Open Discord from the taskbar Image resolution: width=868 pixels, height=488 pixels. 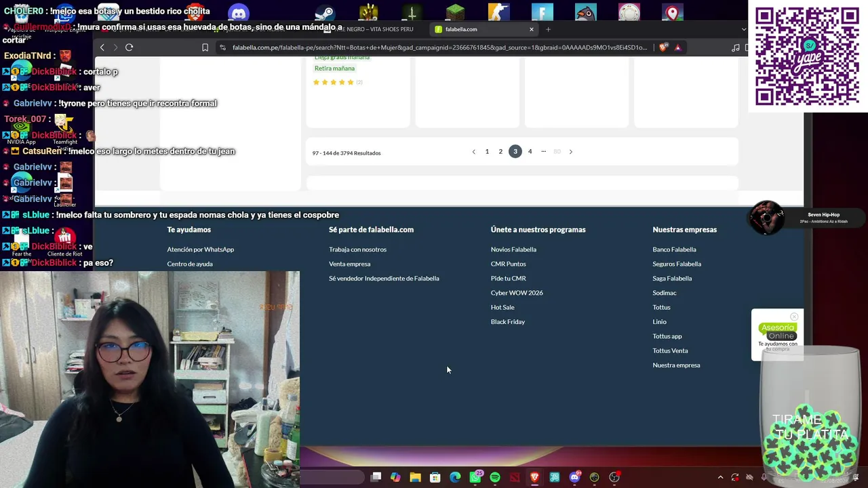[574, 477]
